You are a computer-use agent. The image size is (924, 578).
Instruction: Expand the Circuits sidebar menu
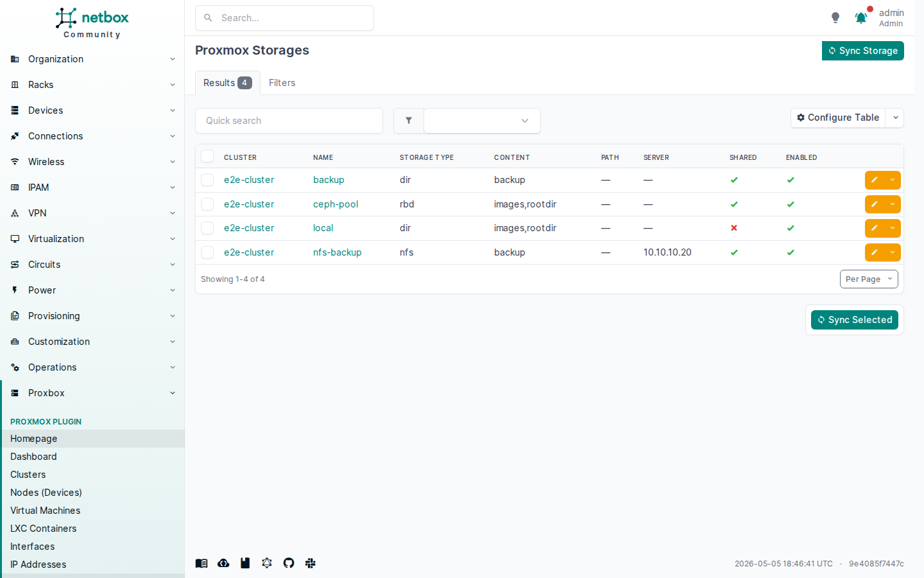92,265
